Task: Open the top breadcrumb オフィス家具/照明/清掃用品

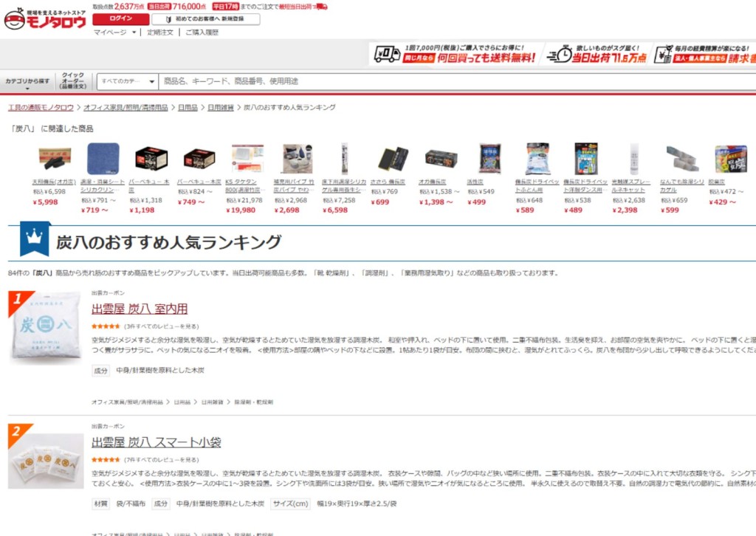Action: [x=126, y=108]
